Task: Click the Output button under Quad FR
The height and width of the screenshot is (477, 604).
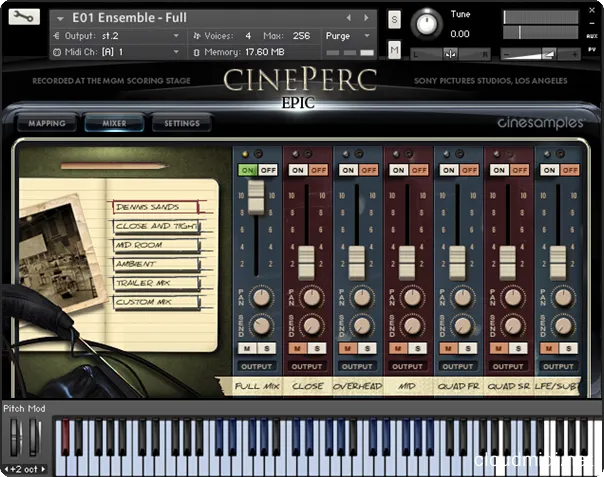Action: point(459,366)
